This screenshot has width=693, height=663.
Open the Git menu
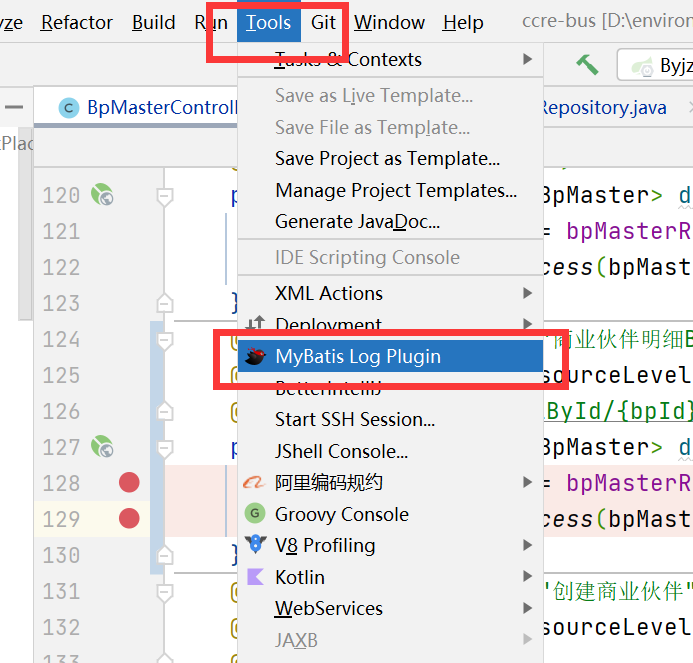coord(323,22)
